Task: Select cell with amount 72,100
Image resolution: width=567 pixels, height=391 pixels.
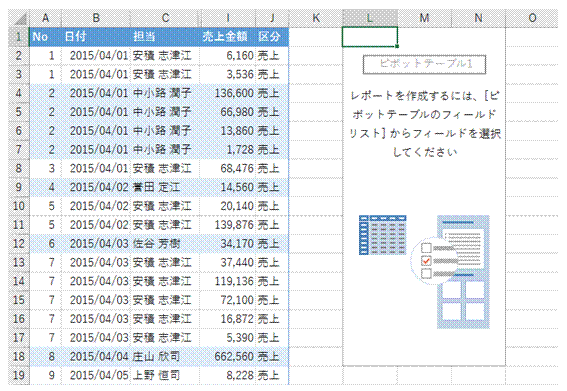Action: coord(228,300)
